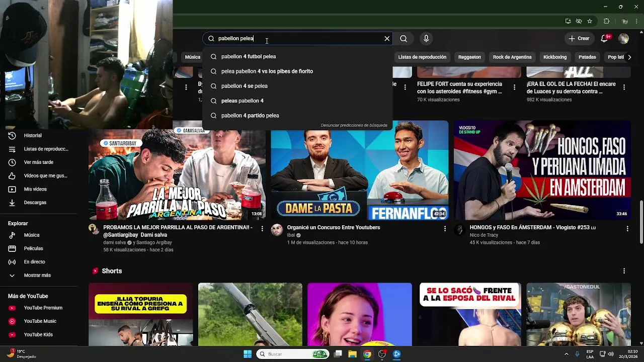The height and width of the screenshot is (362, 644).
Task: Select suggestion "pelea pabellon 4 vs los pibes de fiorito"
Action: 297,71
